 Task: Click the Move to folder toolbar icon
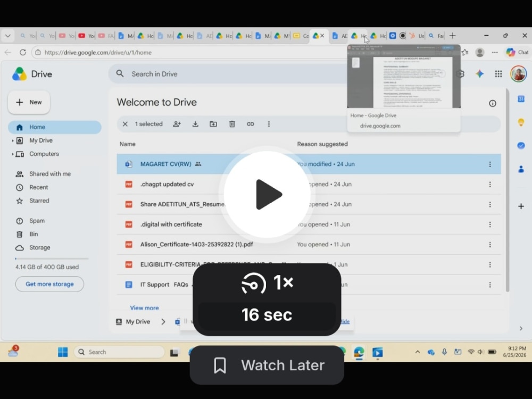point(213,124)
